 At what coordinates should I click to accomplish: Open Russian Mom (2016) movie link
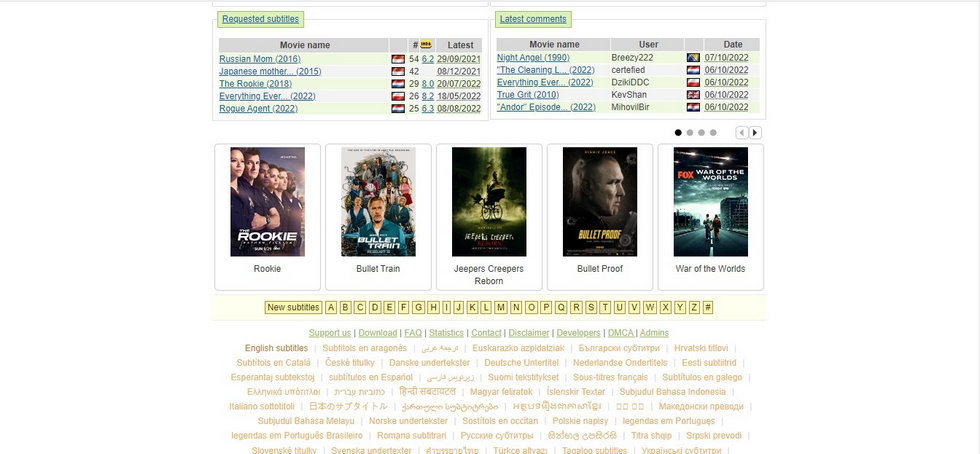[260, 59]
